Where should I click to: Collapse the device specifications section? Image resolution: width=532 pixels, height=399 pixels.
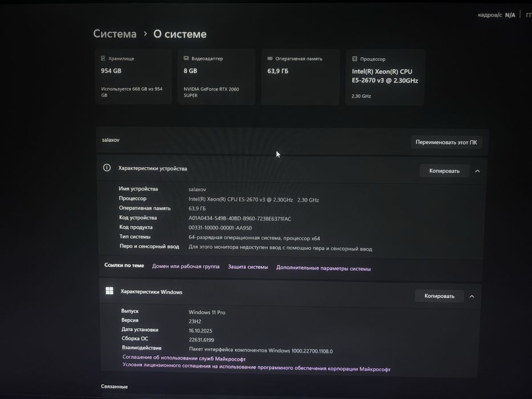coord(477,171)
